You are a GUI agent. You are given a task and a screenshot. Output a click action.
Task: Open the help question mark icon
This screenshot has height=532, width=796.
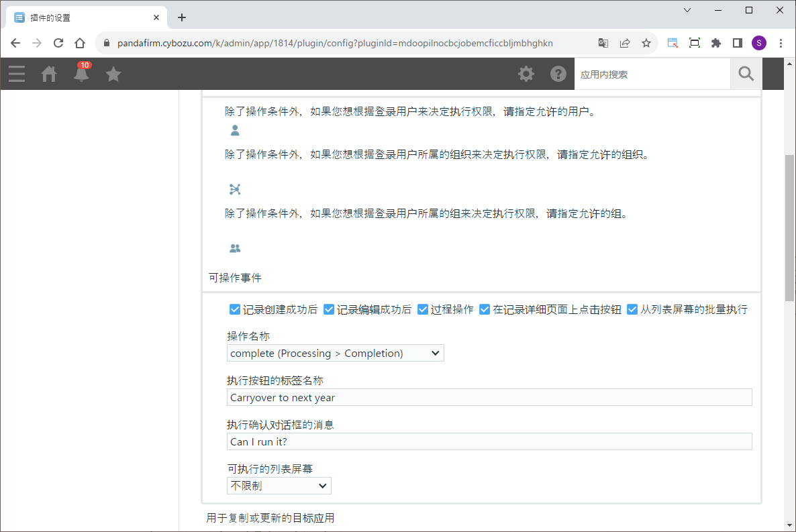coord(558,74)
